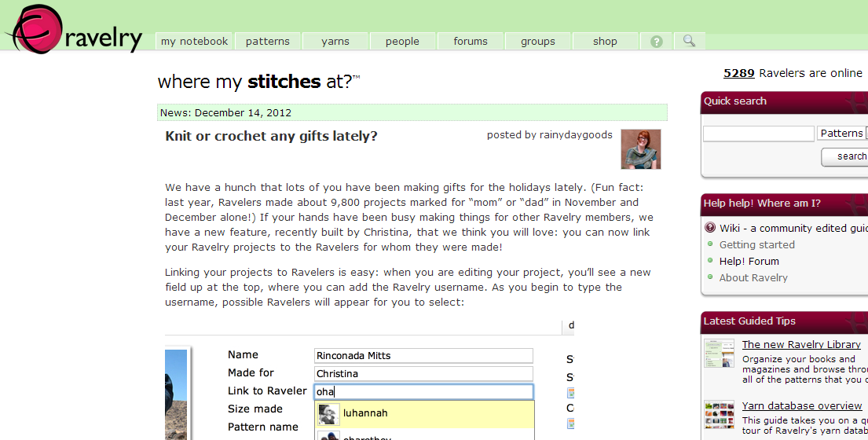Image resolution: width=868 pixels, height=440 pixels.
Task: Click the headline Knit or crochet any gifts lately?
Action: click(x=271, y=136)
